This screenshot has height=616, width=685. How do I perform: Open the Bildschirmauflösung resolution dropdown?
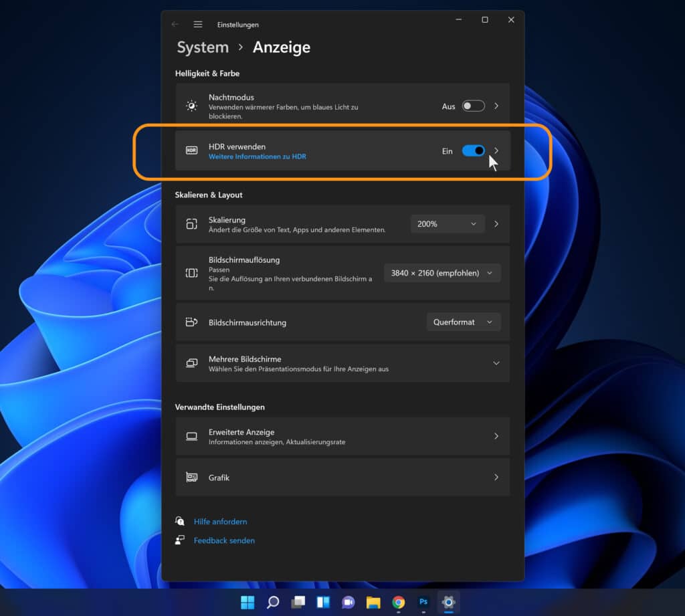(x=442, y=272)
